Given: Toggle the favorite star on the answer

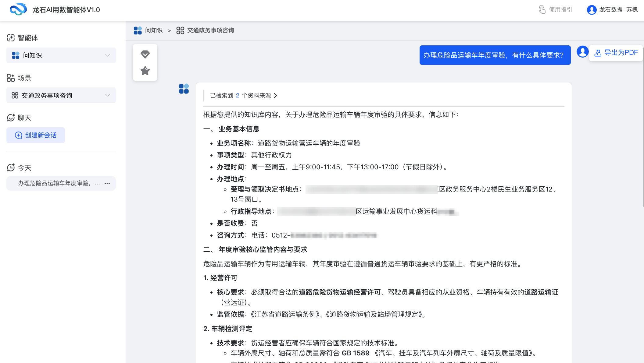Looking at the screenshot, I should (x=145, y=71).
